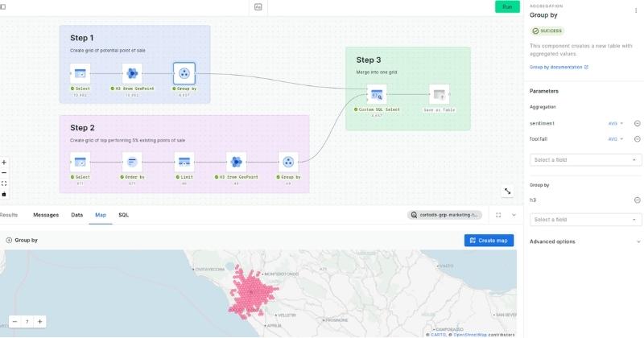The image size is (644, 338).
Task: Zoom in the map with plus button
Action: point(40,321)
